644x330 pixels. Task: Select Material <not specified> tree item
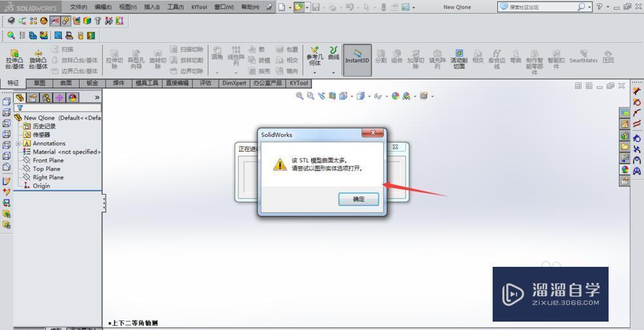[x=62, y=151]
